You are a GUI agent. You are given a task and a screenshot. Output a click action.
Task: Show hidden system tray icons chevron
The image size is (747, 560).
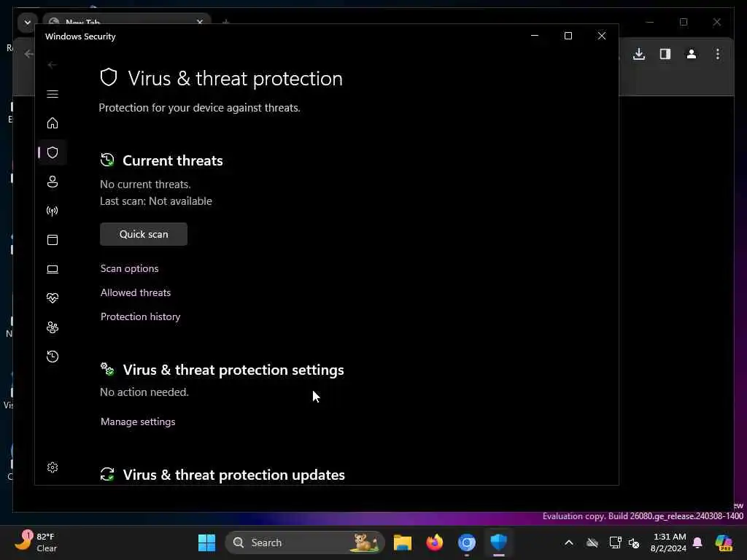click(569, 542)
